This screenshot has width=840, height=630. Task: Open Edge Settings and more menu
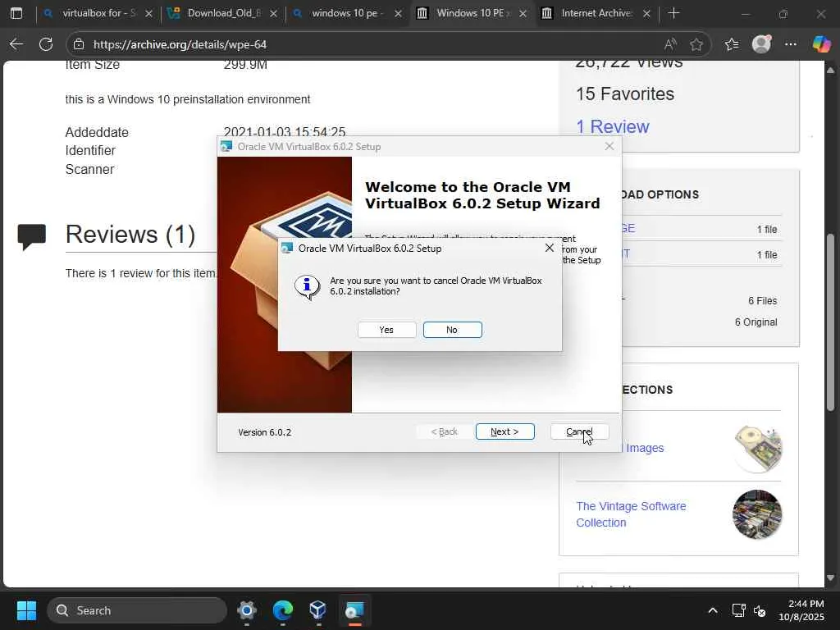click(x=791, y=44)
